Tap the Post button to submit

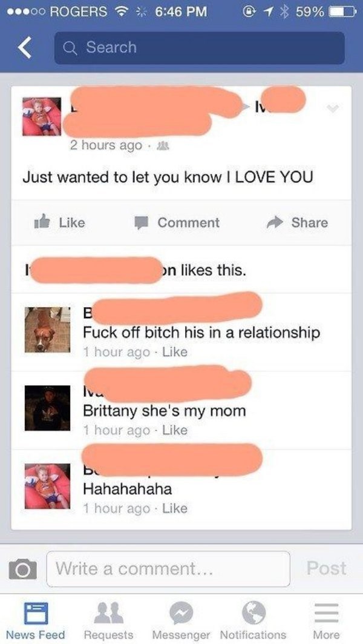click(x=327, y=568)
